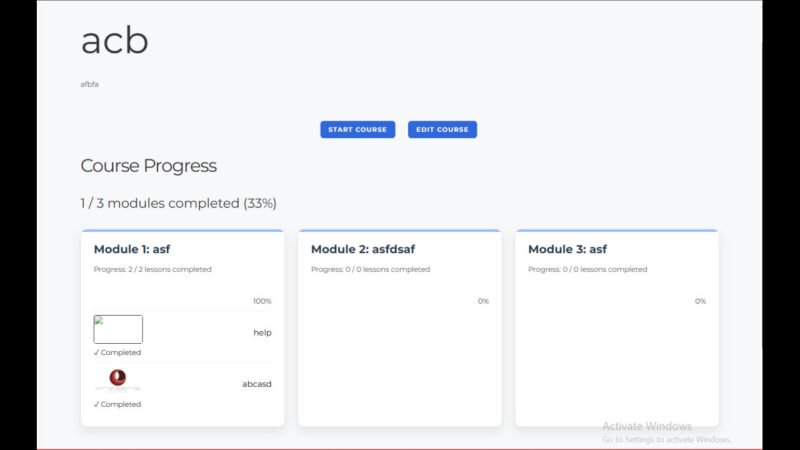Viewport: 800px width, 450px height.
Task: Click the broken image thumbnail for help lesson
Action: (x=118, y=329)
